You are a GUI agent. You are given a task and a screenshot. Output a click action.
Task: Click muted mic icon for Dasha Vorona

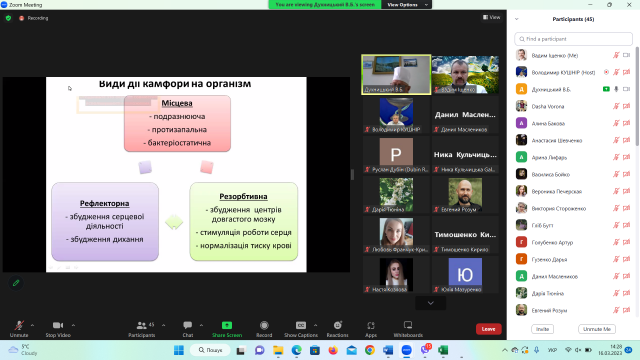tap(616, 106)
